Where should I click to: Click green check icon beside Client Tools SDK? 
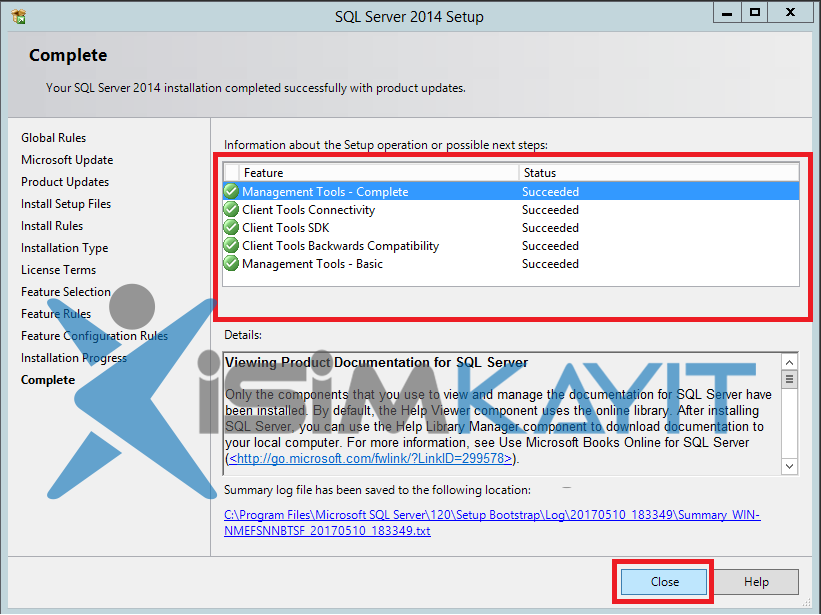tap(231, 228)
